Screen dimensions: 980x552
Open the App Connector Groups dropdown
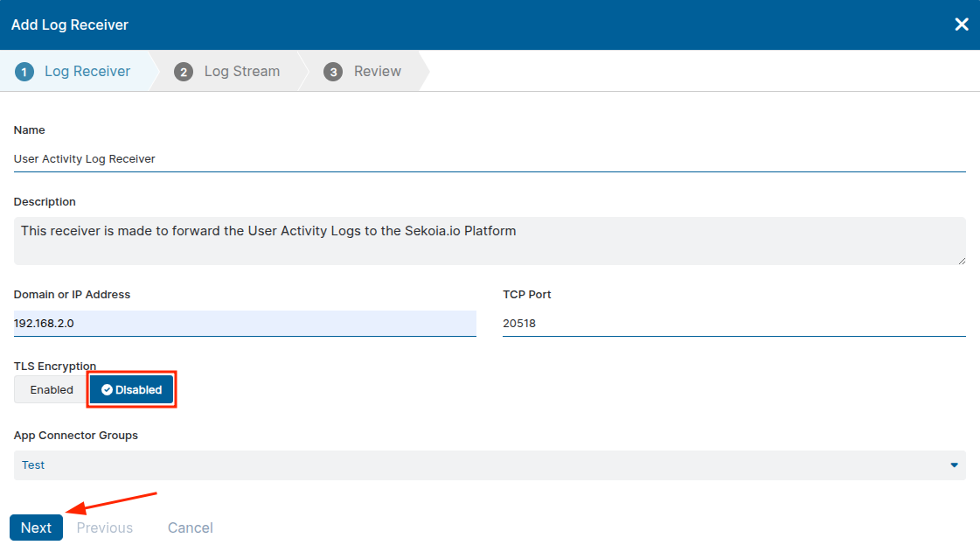[490, 465]
